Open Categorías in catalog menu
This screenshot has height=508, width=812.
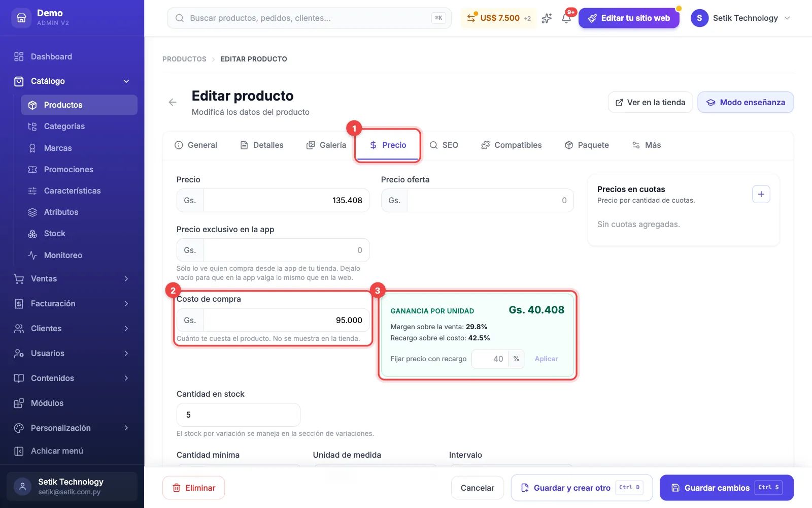click(x=79, y=126)
